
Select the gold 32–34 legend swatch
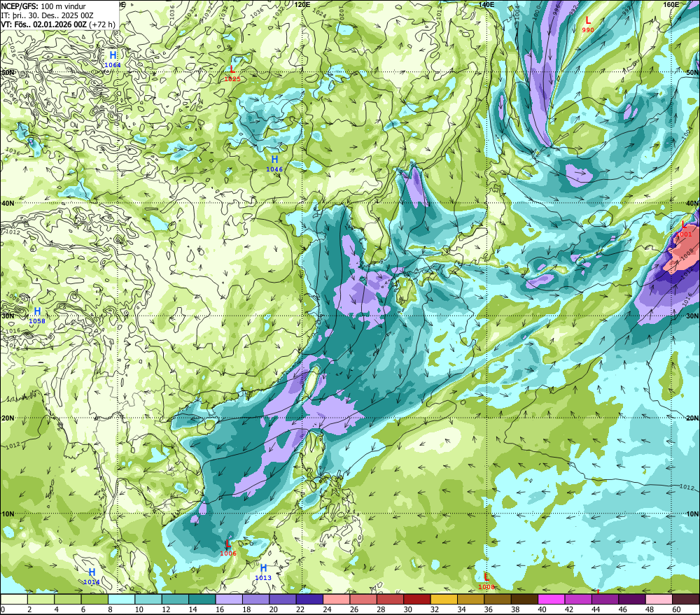click(x=444, y=599)
